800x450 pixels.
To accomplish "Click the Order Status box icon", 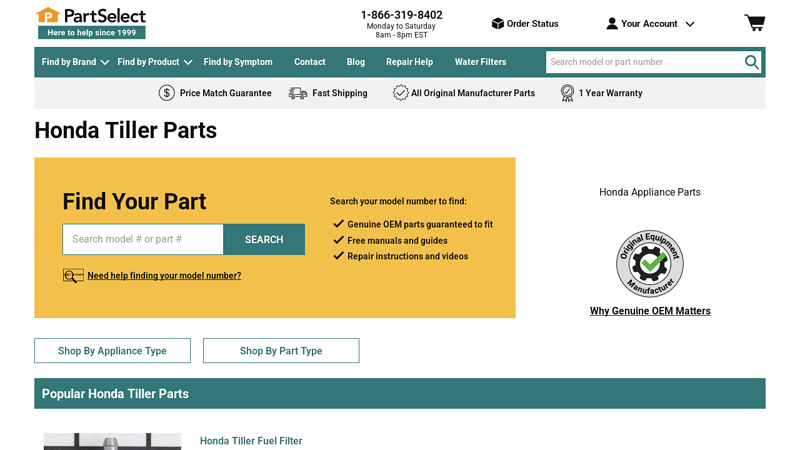I will (497, 24).
